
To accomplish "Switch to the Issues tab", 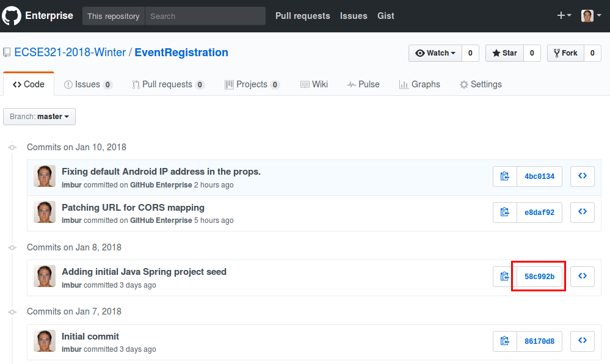I will (x=89, y=84).
